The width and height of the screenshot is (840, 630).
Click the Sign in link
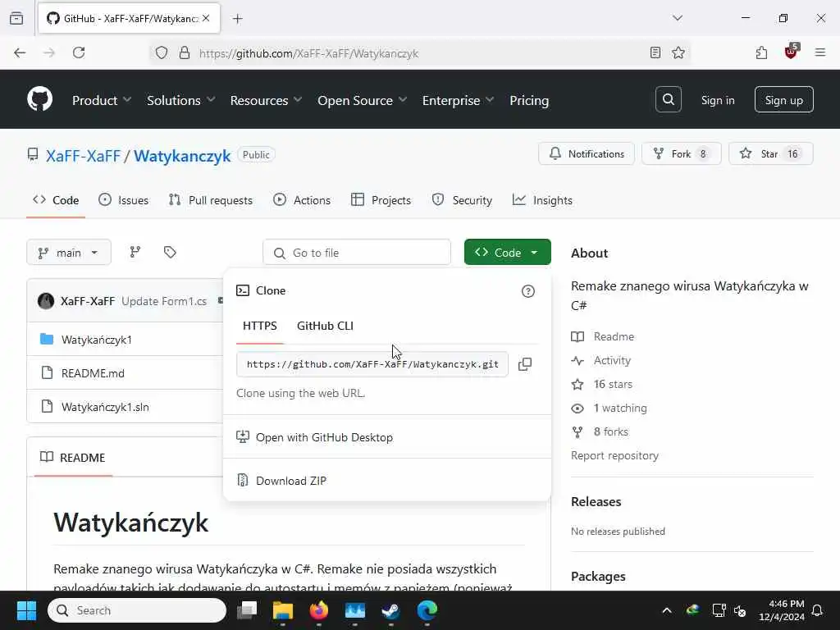[x=718, y=100]
